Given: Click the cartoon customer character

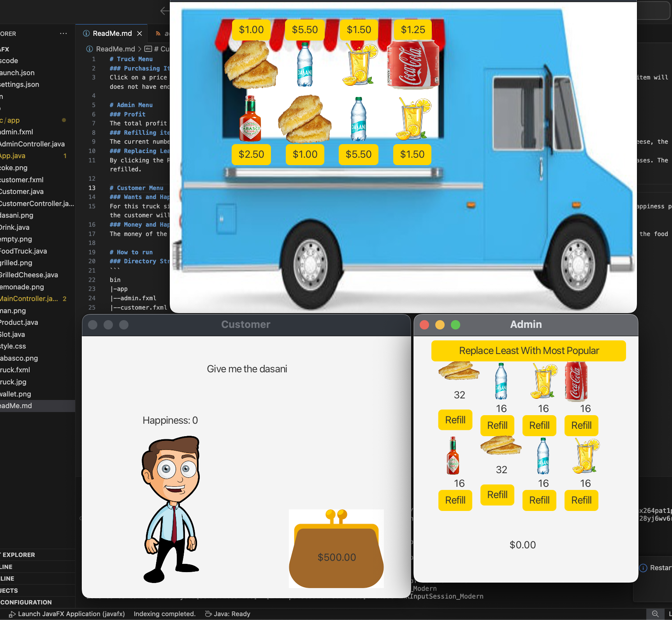Looking at the screenshot, I should tap(171, 509).
